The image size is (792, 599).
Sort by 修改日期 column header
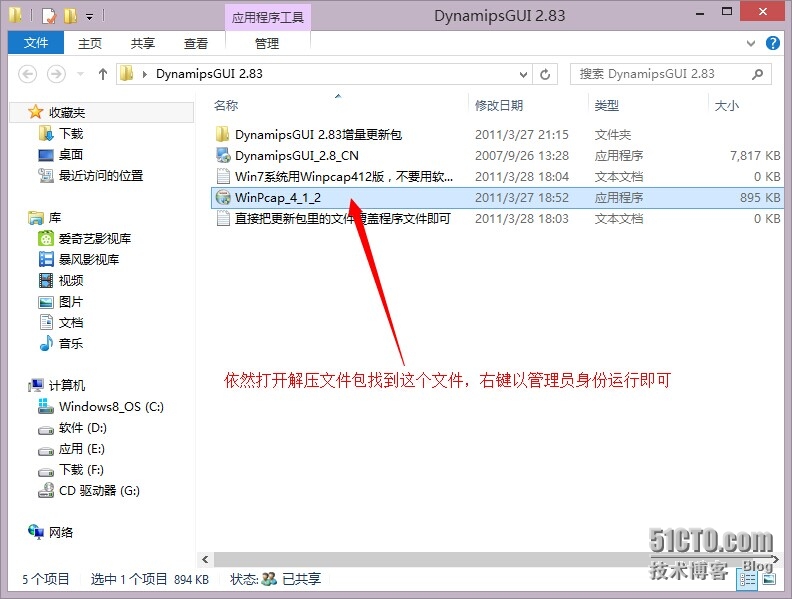point(499,106)
